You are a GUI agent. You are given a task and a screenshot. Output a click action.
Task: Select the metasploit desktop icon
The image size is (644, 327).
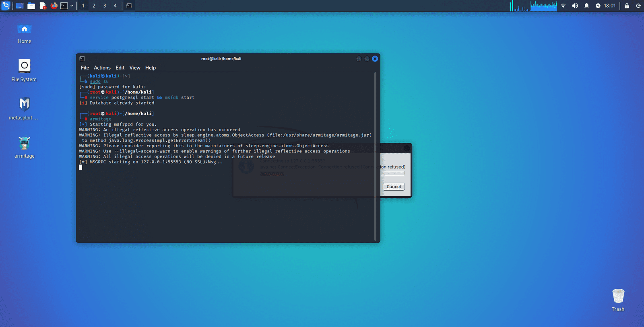click(24, 109)
